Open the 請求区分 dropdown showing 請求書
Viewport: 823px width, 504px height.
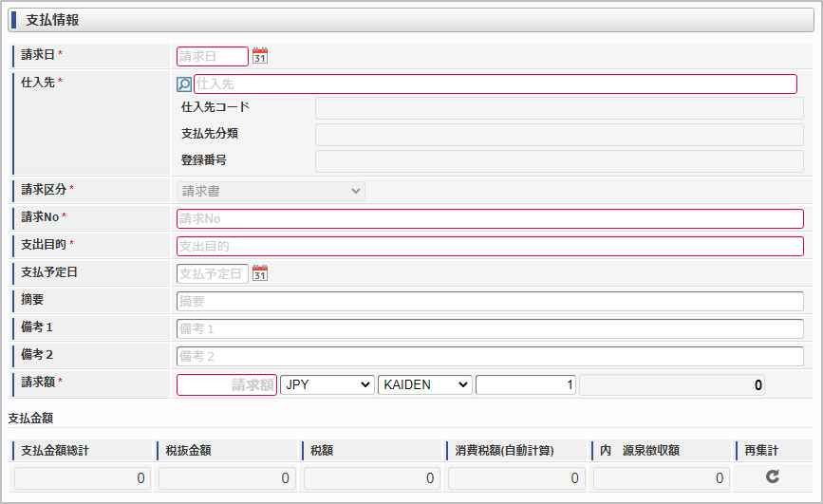(271, 191)
